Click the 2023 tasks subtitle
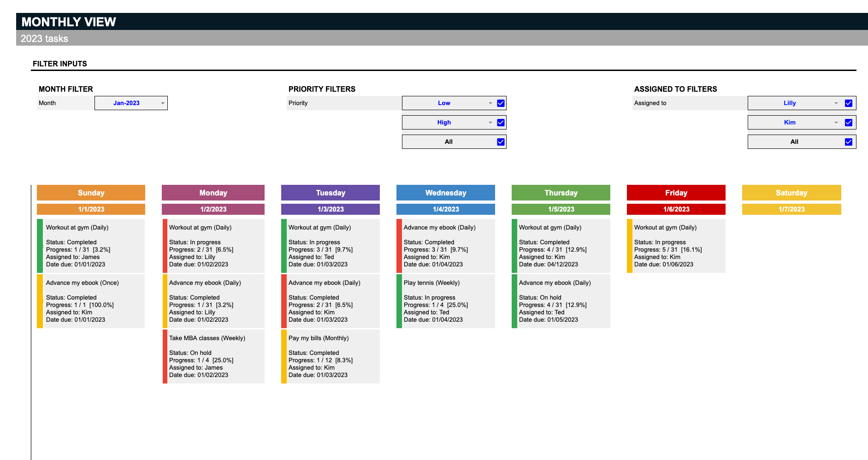 pyautogui.click(x=44, y=39)
